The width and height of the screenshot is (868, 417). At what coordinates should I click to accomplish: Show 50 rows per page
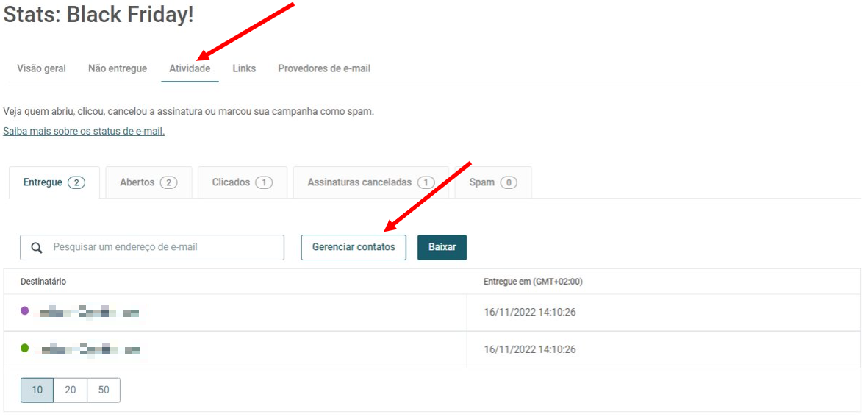coord(104,390)
